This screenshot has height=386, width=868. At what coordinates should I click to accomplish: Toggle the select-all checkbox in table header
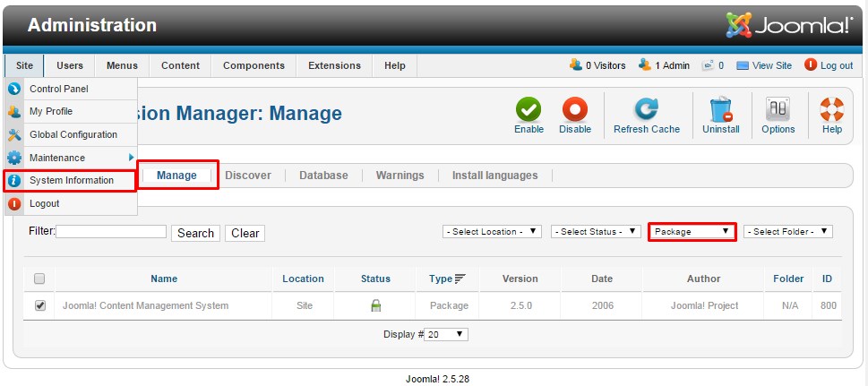(x=39, y=279)
